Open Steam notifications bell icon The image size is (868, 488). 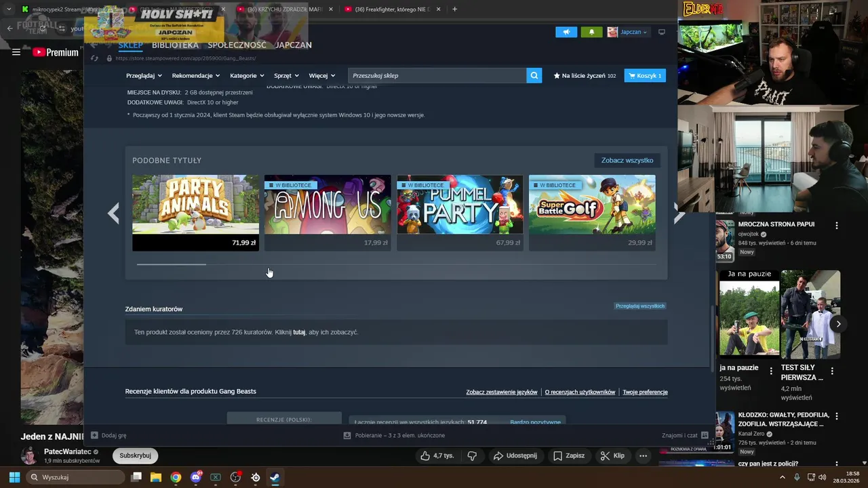pyautogui.click(x=591, y=32)
